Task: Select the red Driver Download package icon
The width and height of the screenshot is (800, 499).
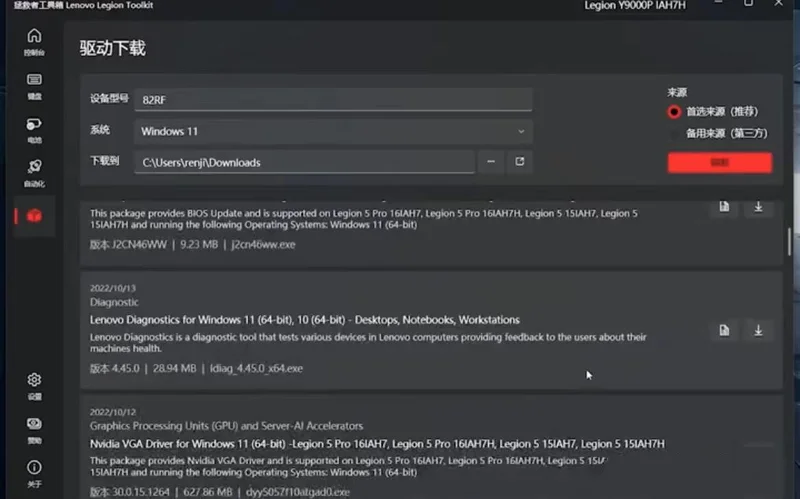Action: [34, 216]
